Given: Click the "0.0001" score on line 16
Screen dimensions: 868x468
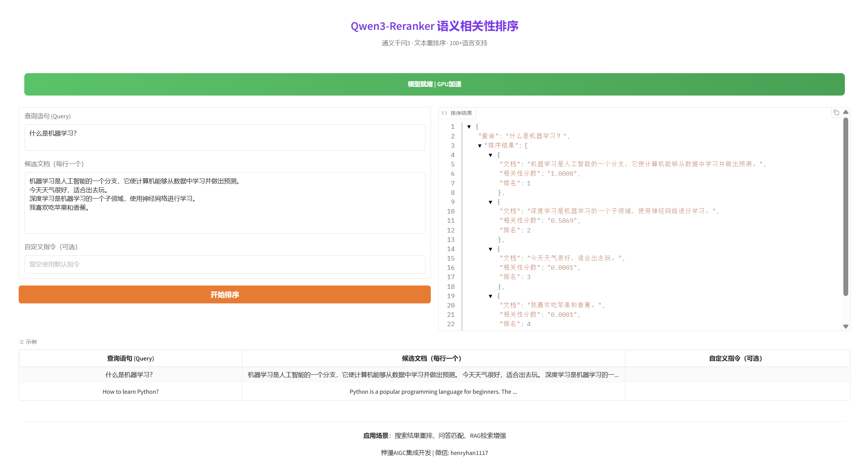Looking at the screenshot, I should (x=562, y=268).
